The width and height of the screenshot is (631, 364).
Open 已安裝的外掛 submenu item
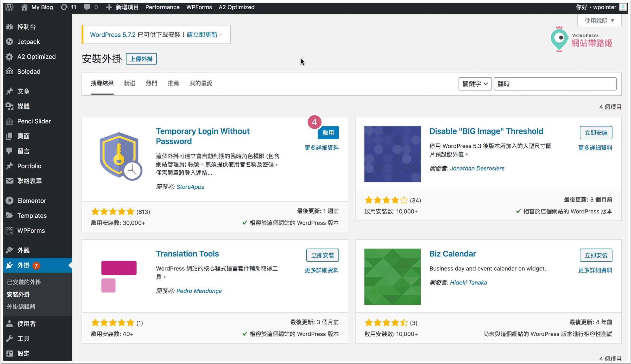click(24, 282)
